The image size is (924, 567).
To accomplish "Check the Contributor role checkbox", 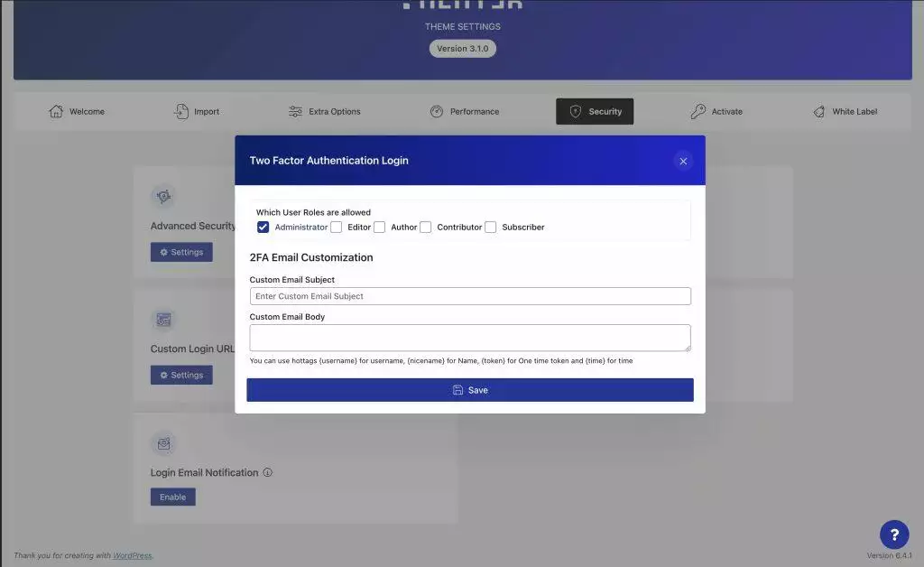I will pyautogui.click(x=426, y=228).
